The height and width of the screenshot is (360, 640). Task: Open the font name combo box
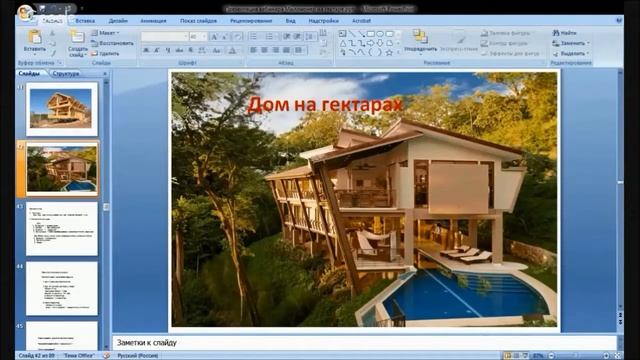164,37
